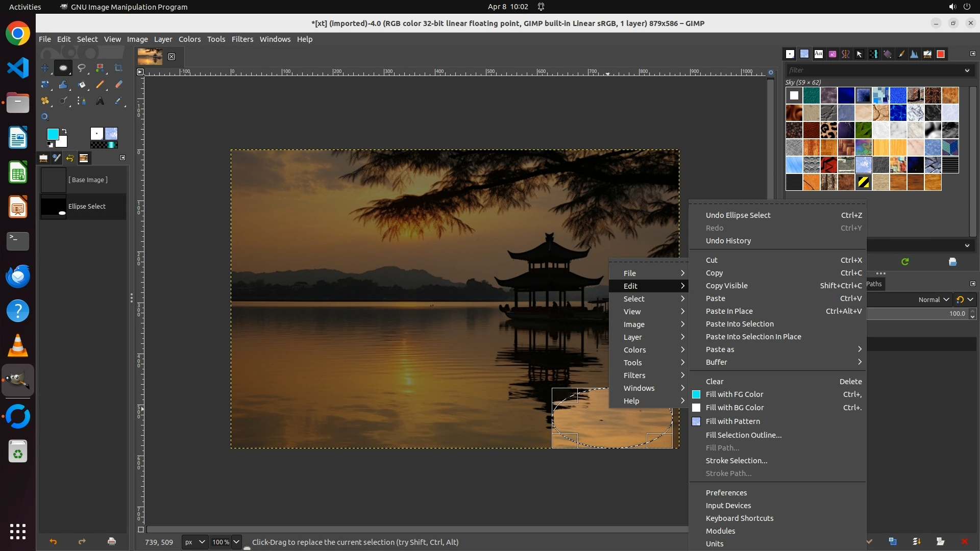Click the cyan foreground color swatch
Image resolution: width=980 pixels, height=551 pixels.
coord(52,134)
